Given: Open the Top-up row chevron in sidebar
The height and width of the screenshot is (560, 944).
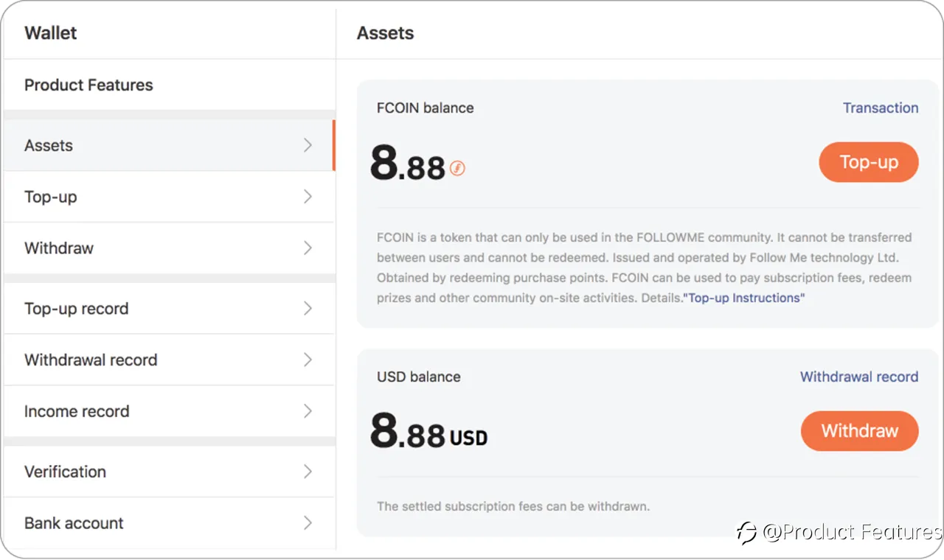Looking at the screenshot, I should point(308,197).
